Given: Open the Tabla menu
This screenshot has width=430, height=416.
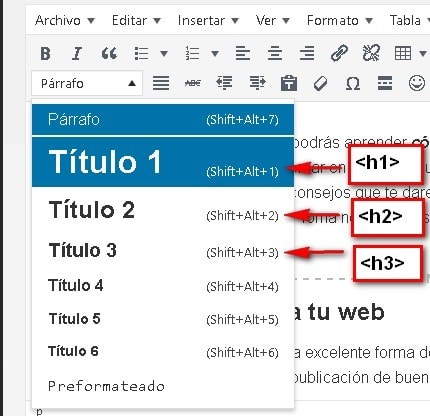Looking at the screenshot, I should tap(409, 21).
